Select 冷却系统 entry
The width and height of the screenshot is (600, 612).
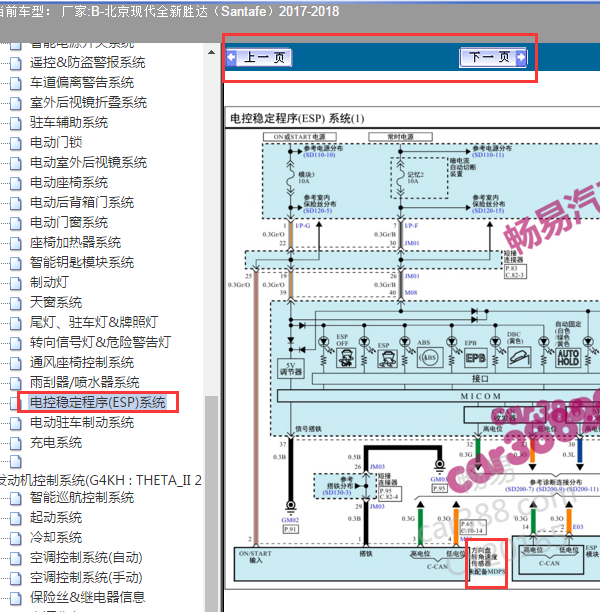(x=56, y=537)
